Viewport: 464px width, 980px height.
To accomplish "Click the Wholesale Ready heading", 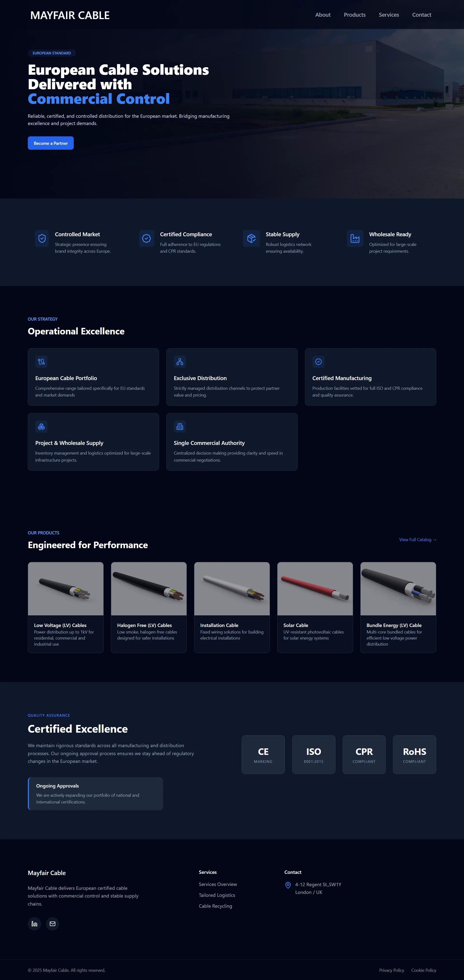I will tap(390, 234).
